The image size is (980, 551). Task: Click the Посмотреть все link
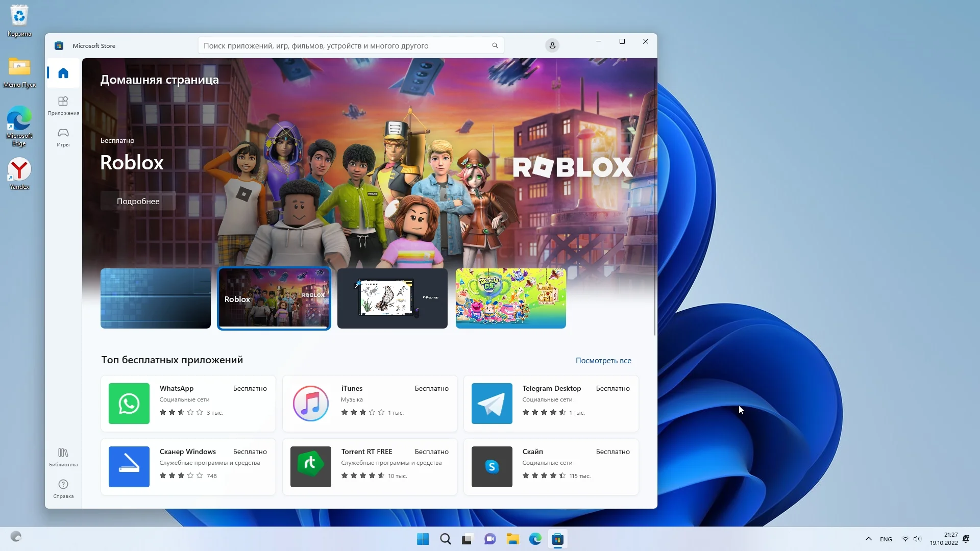pos(603,360)
